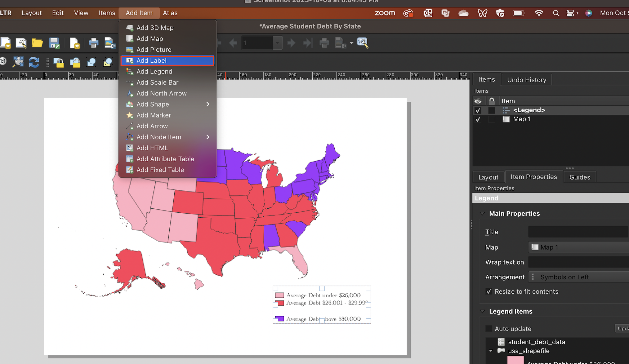
Task: Open the Atlas menu
Action: (170, 13)
